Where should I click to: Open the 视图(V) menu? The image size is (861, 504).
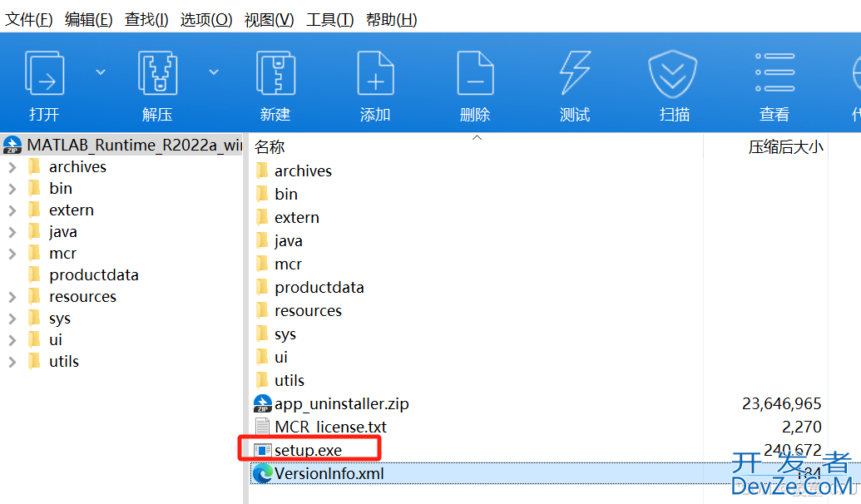[269, 20]
